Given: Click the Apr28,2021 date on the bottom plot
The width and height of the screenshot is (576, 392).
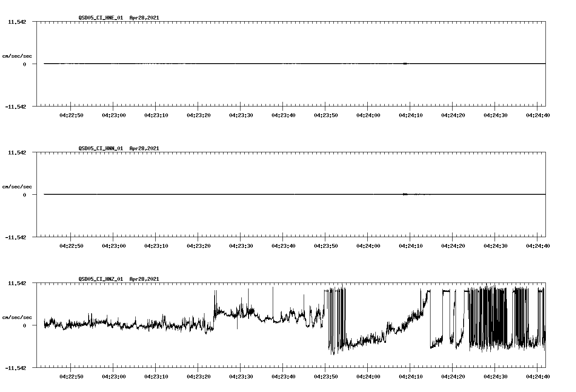Looking at the screenshot, I should point(144,280).
